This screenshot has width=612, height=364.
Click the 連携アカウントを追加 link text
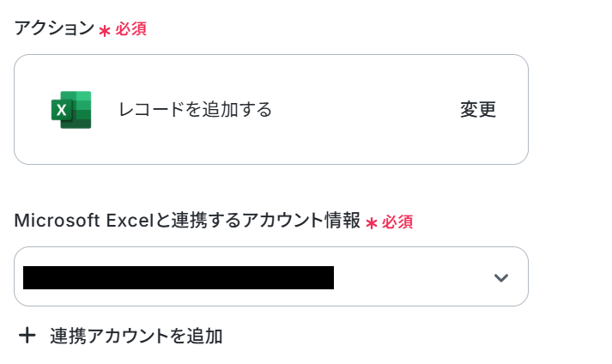click(x=136, y=336)
